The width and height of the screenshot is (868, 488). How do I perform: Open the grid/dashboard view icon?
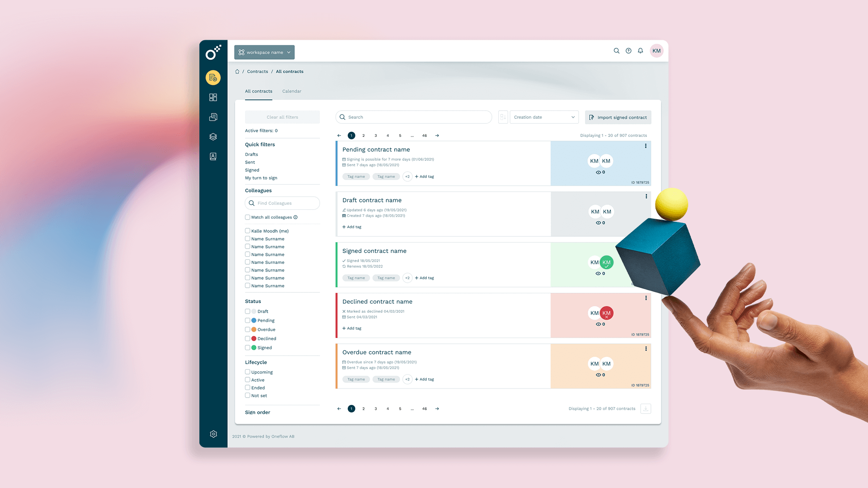pos(213,97)
